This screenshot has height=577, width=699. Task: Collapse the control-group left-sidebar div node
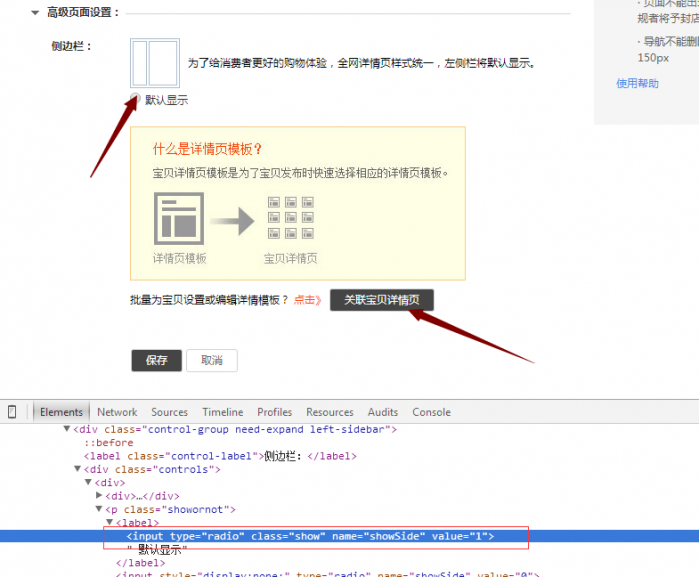tap(68, 430)
